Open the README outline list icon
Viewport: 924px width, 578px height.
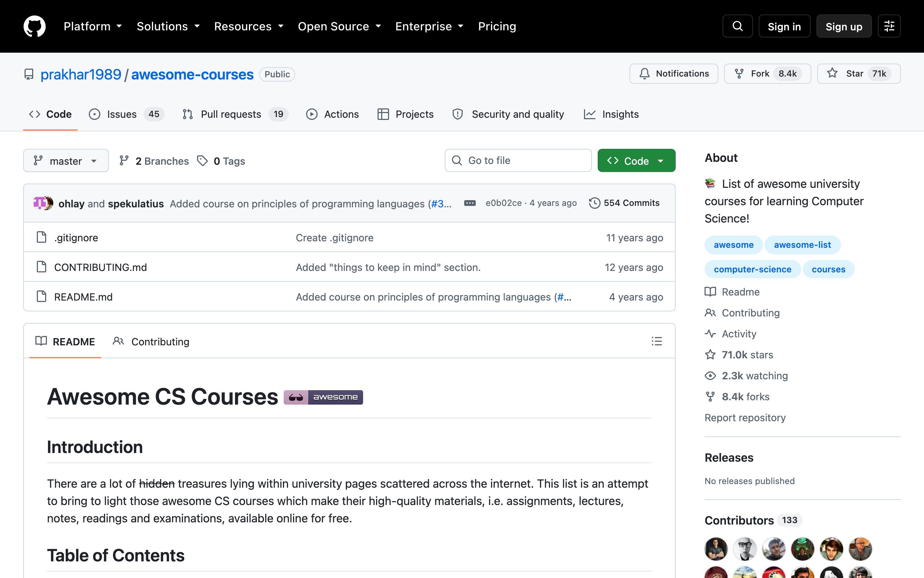click(x=656, y=341)
